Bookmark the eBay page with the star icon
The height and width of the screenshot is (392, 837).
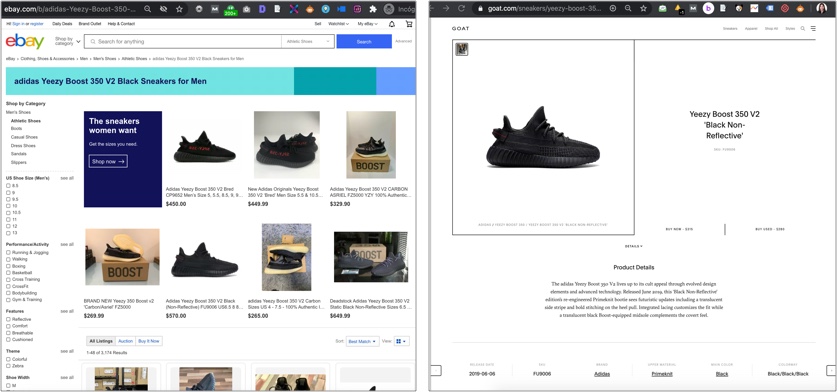(179, 9)
